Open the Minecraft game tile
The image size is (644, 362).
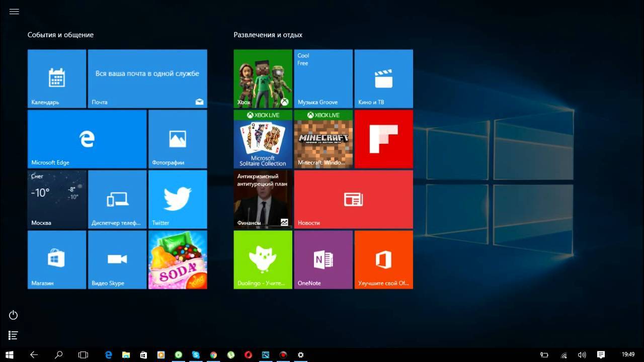tap(323, 139)
